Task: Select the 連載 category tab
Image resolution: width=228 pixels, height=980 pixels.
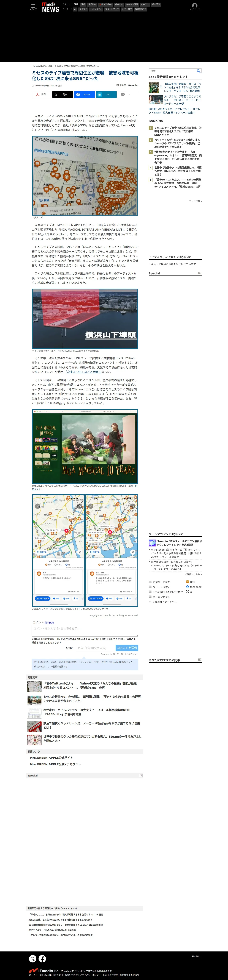Action: (83, 5)
